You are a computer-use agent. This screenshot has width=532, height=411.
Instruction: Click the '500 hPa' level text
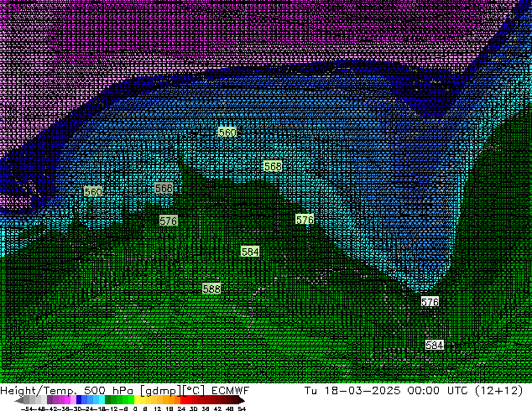coord(109,391)
